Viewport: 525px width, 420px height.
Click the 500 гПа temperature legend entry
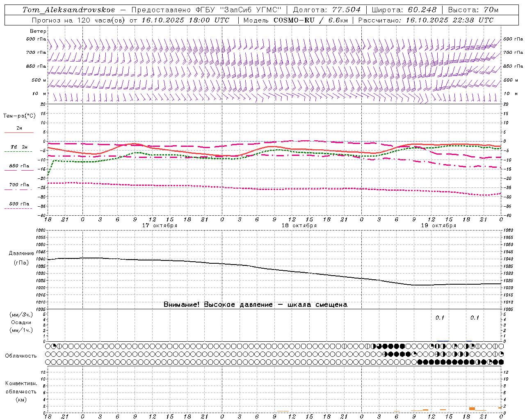click(19, 204)
